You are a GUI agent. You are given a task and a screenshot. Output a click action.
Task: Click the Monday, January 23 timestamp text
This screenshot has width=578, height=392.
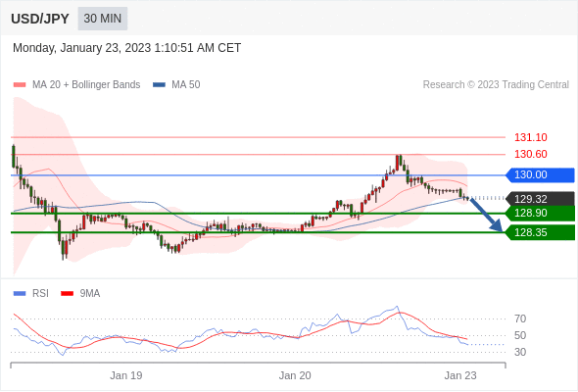click(126, 48)
